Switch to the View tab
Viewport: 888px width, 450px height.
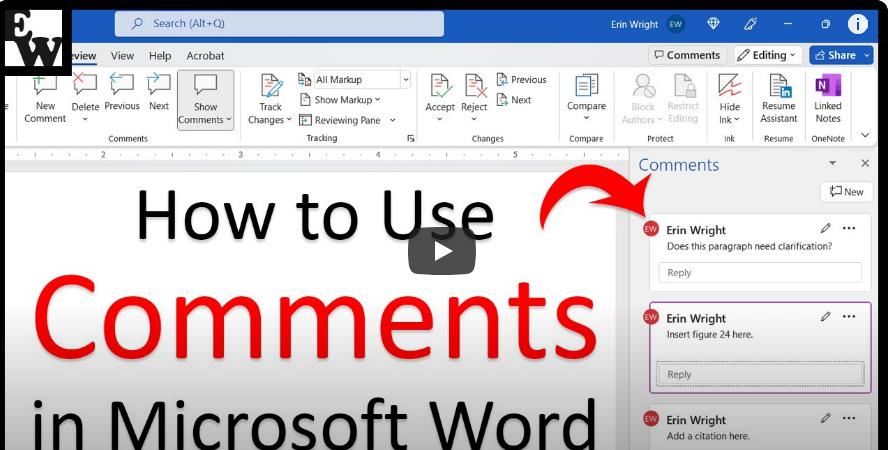pyautogui.click(x=122, y=55)
